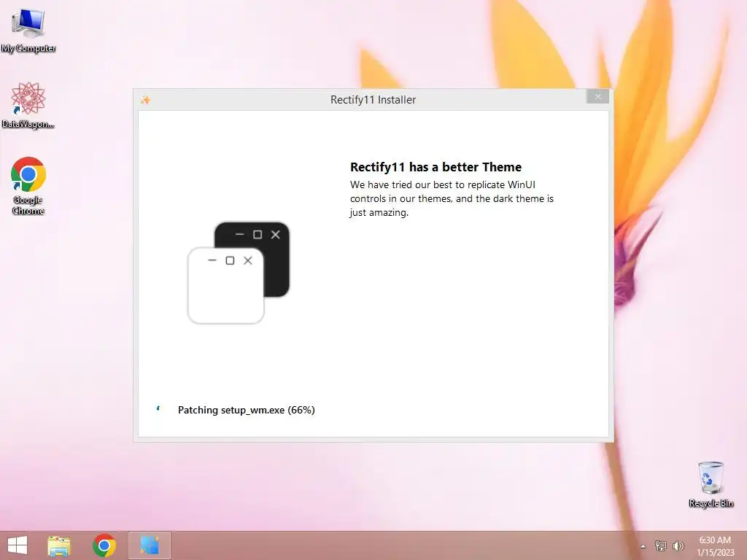
Task: Click the Rectify11 sparkle title bar icon
Action: (146, 100)
